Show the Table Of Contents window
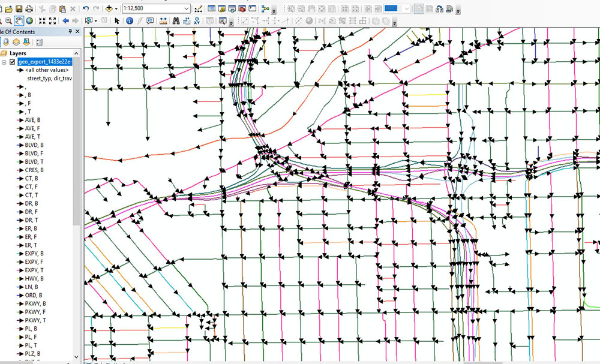600x364 pixels. (211, 8)
